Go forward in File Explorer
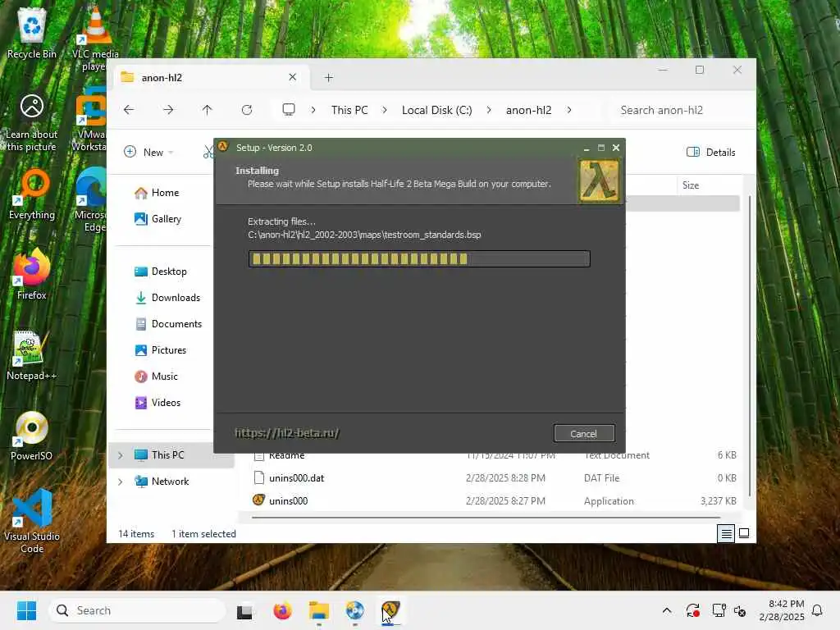Screen dimensions: 840x630 (x=168, y=110)
